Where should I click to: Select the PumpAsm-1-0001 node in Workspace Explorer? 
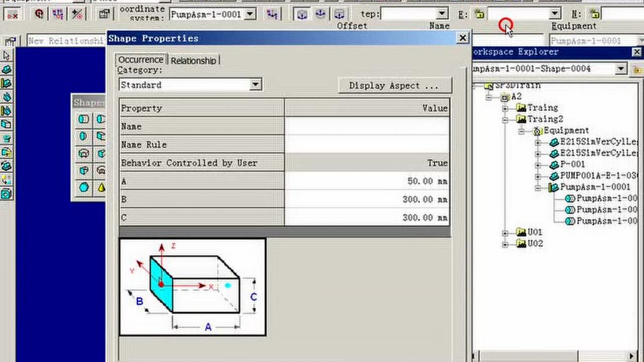595,187
